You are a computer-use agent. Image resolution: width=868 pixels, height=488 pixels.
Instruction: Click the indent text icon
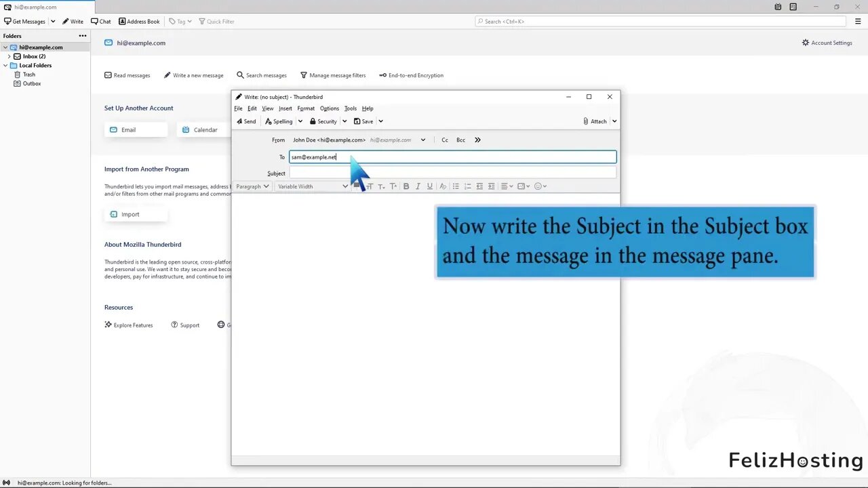[492, 186]
